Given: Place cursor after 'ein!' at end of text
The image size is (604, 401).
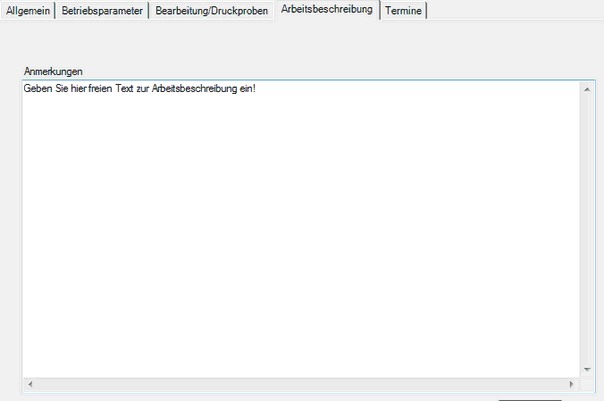Looking at the screenshot, I should tap(258, 89).
